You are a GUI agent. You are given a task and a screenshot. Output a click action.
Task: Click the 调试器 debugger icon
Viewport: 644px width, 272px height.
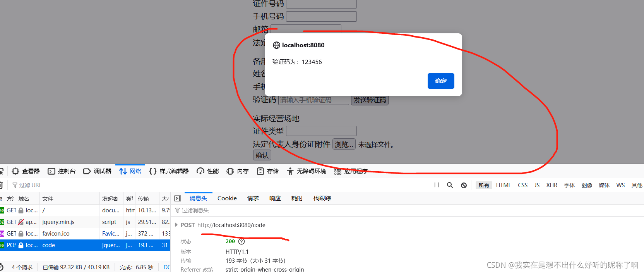[87, 171]
